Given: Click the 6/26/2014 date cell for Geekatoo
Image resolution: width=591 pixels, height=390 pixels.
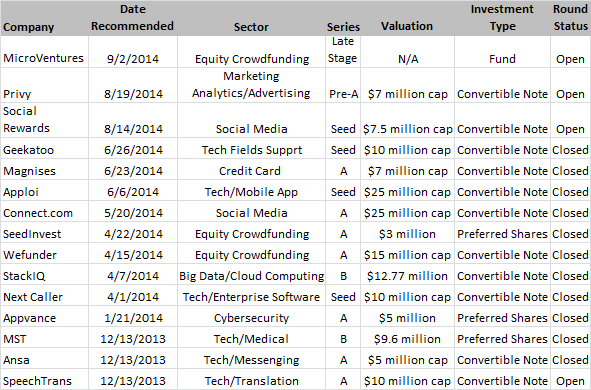Looking at the screenshot, I should pyautogui.click(x=133, y=148).
